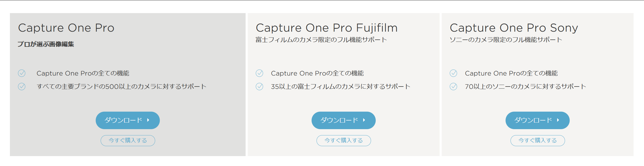Click the "Capture One Pro Fujifilm" heading
The height and width of the screenshot is (166, 644).
[x=327, y=28]
